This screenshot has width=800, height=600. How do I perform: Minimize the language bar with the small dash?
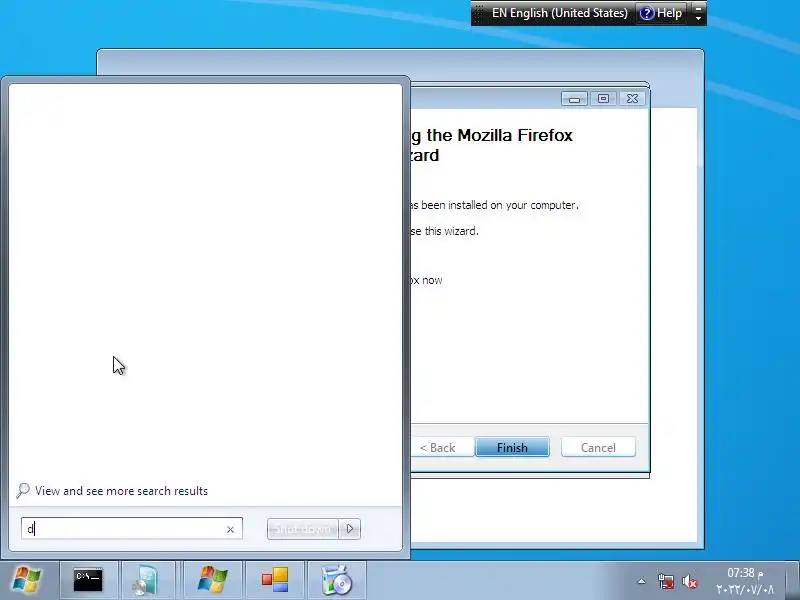point(698,8)
